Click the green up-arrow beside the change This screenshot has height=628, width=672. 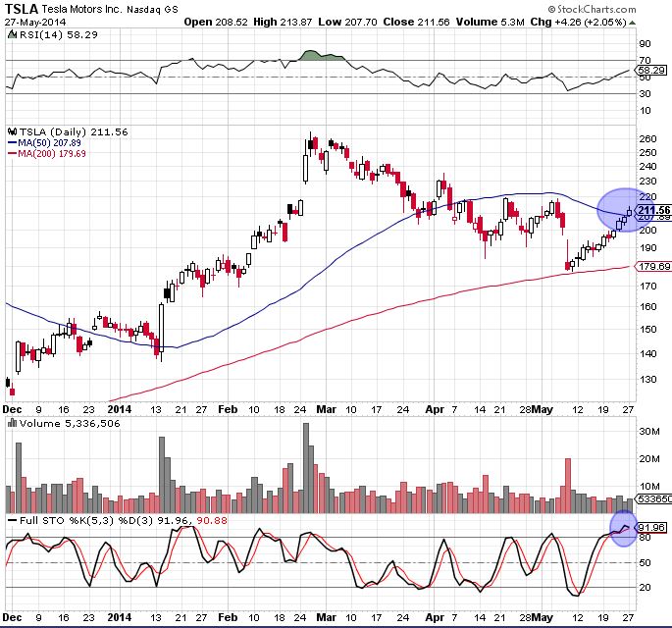tap(632, 23)
